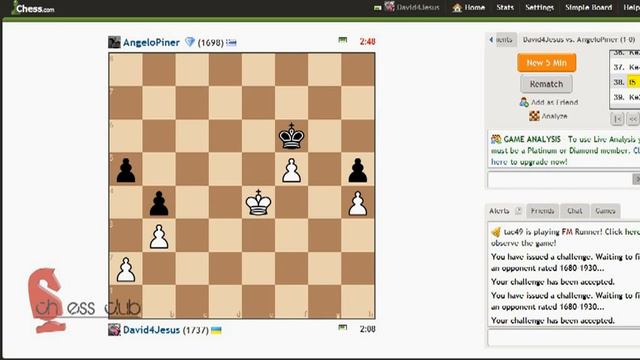Select the white pawn on a2
Screen dimensions: 640x360
tap(126, 269)
